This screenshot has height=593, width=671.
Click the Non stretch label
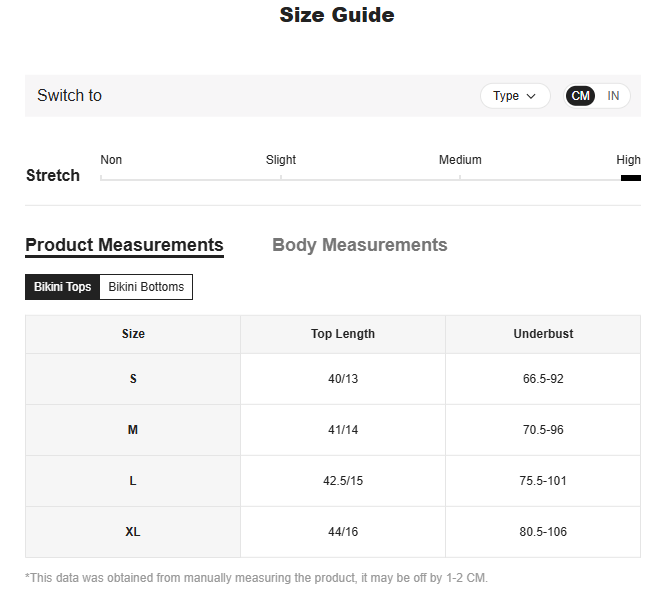[111, 160]
